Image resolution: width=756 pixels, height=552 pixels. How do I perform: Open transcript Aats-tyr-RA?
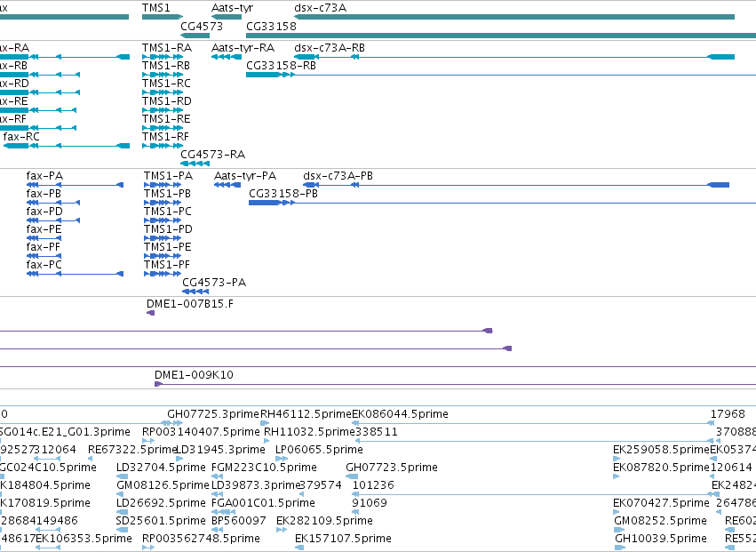coord(243,48)
